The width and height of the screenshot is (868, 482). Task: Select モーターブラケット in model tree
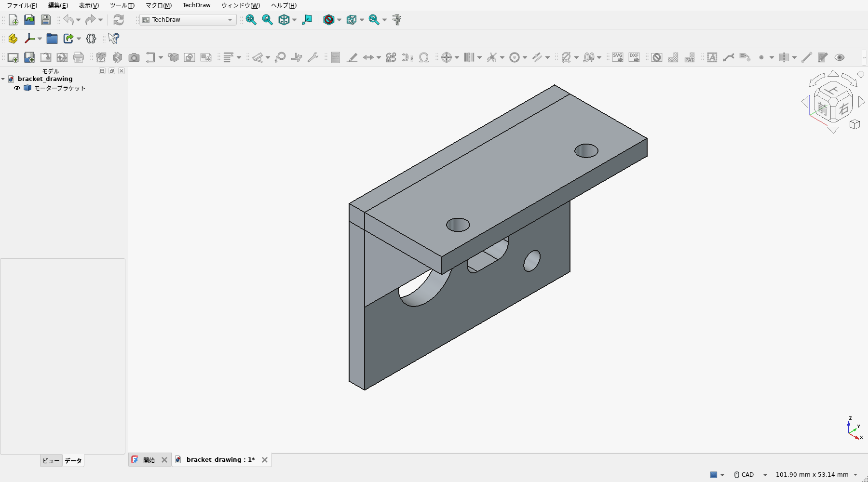[x=60, y=88]
